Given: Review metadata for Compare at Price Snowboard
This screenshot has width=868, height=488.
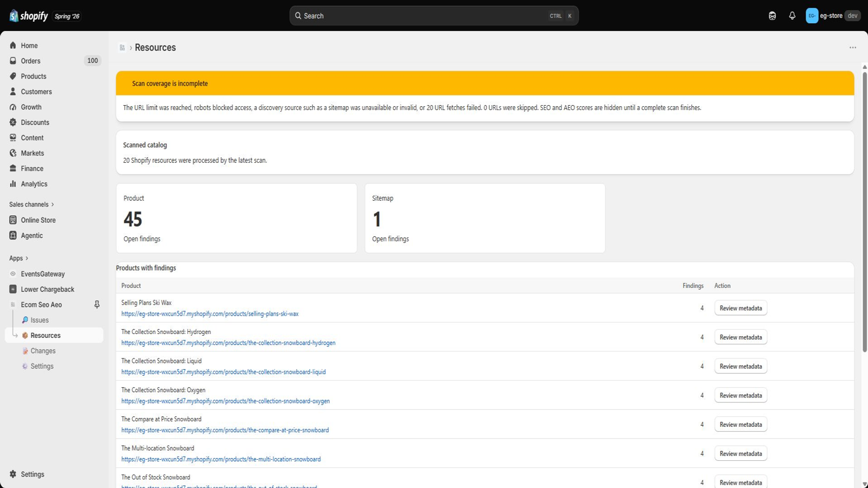Looking at the screenshot, I should pos(741,425).
